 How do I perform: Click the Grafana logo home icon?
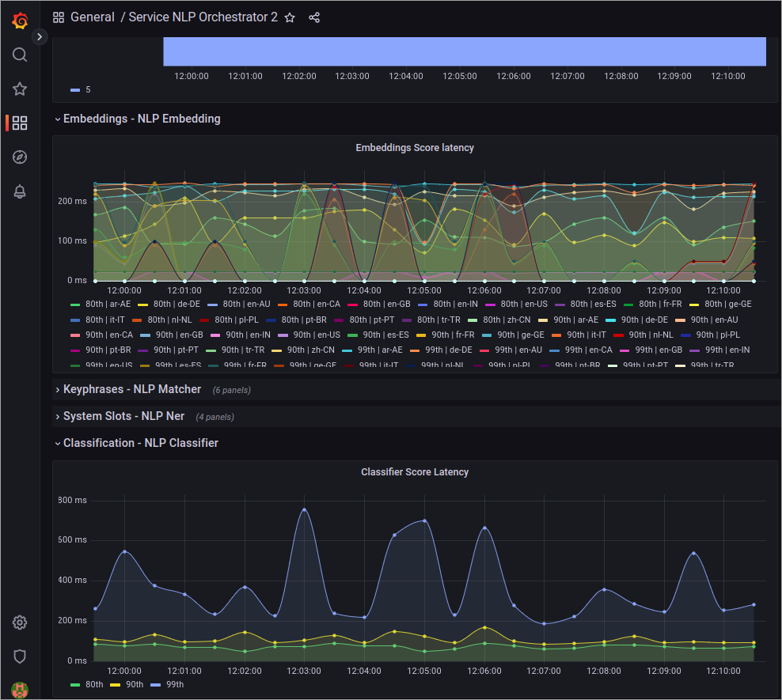(20, 21)
